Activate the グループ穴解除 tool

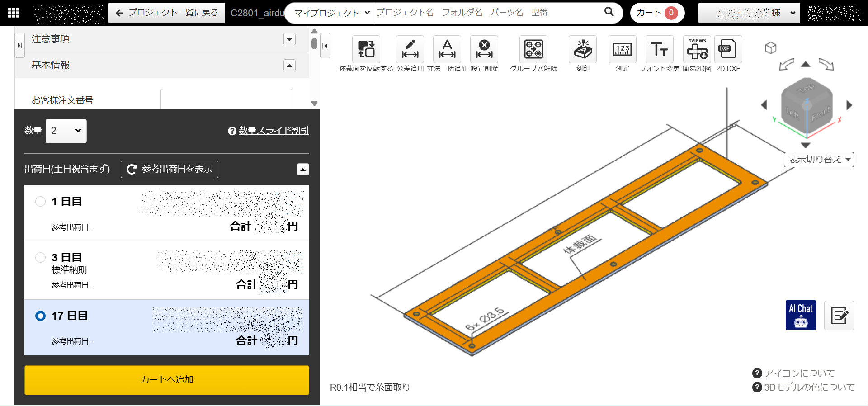click(533, 49)
